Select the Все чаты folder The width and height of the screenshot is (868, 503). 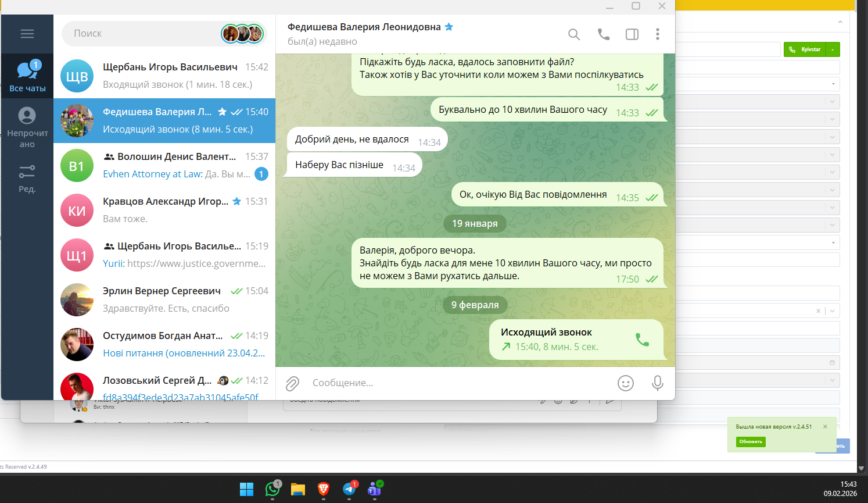pos(27,76)
